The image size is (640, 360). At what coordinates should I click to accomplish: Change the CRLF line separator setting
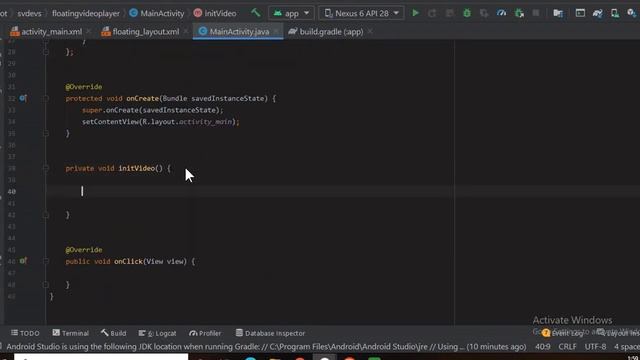(567, 347)
